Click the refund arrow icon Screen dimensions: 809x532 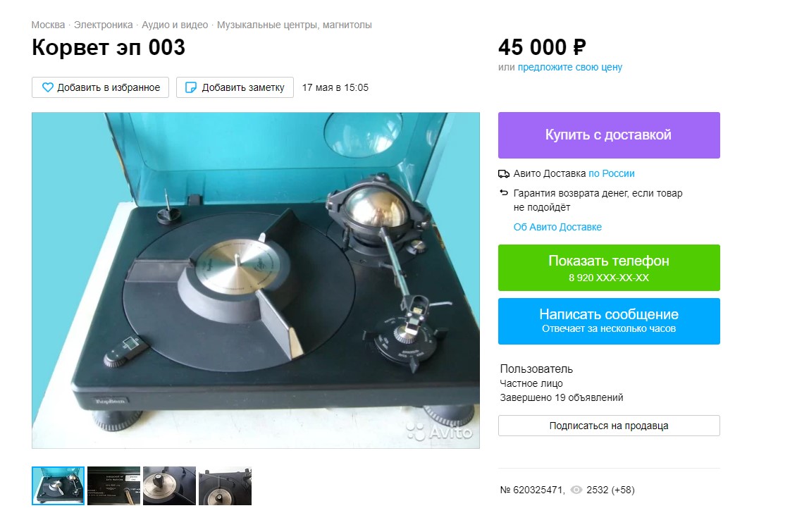(x=504, y=193)
